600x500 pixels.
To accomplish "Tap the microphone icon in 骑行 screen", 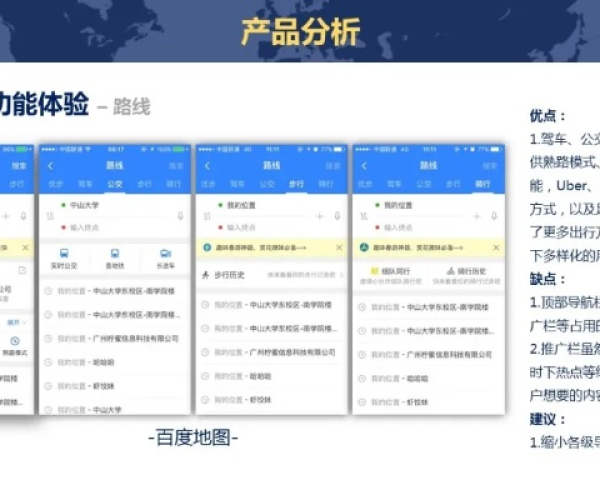I will click(494, 216).
